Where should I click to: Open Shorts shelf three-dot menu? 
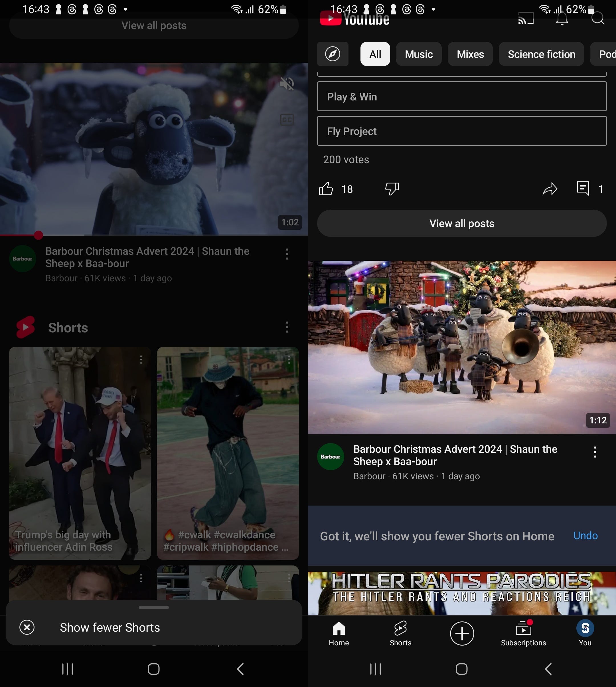click(x=287, y=327)
